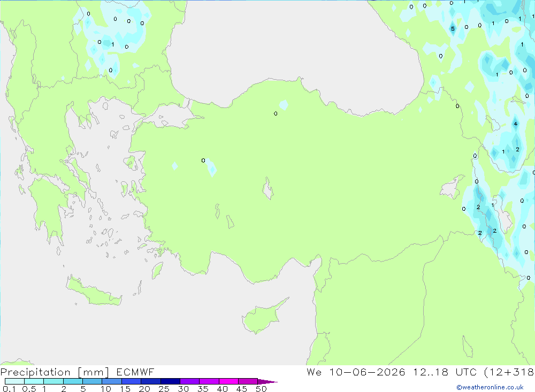Select the 30–35 mm legend color swatch
The width and height of the screenshot is (535, 392).
pos(189,381)
